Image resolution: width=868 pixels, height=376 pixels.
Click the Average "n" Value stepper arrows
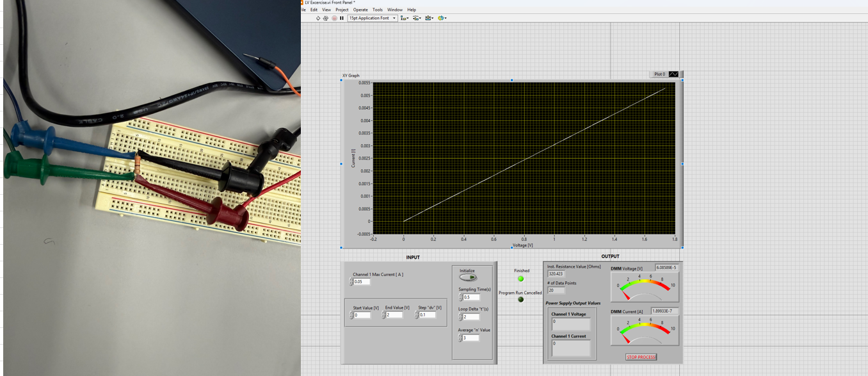[x=460, y=338]
